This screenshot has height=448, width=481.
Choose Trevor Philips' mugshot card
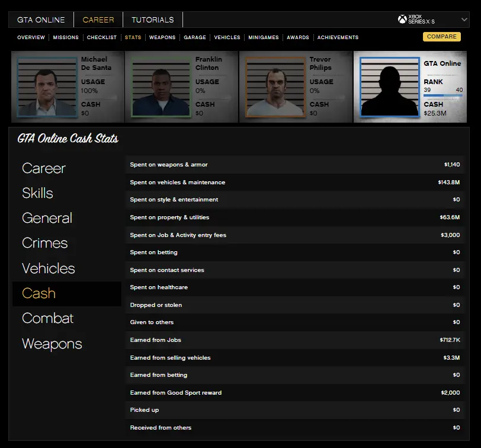coord(275,87)
